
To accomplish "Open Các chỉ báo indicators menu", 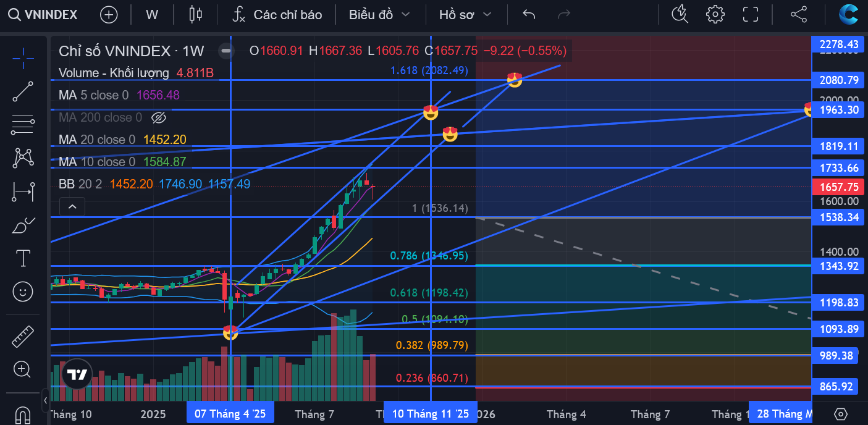I will coord(277,15).
